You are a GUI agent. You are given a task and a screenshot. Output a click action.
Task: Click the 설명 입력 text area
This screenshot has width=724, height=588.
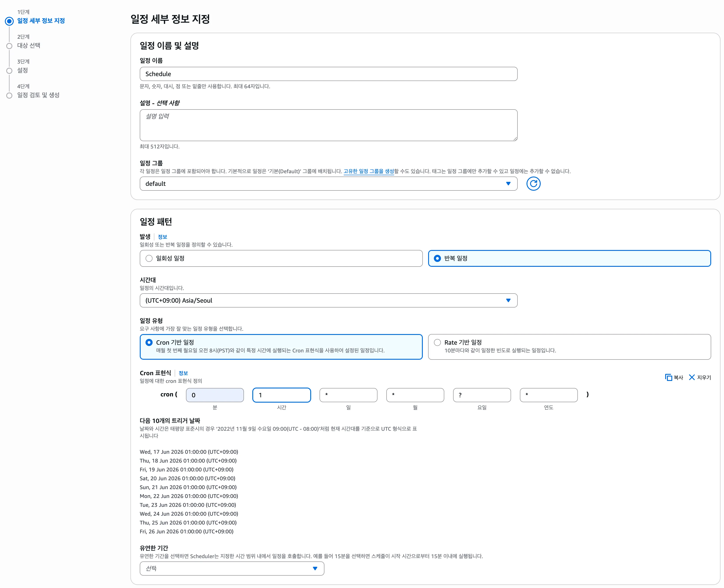coord(328,125)
